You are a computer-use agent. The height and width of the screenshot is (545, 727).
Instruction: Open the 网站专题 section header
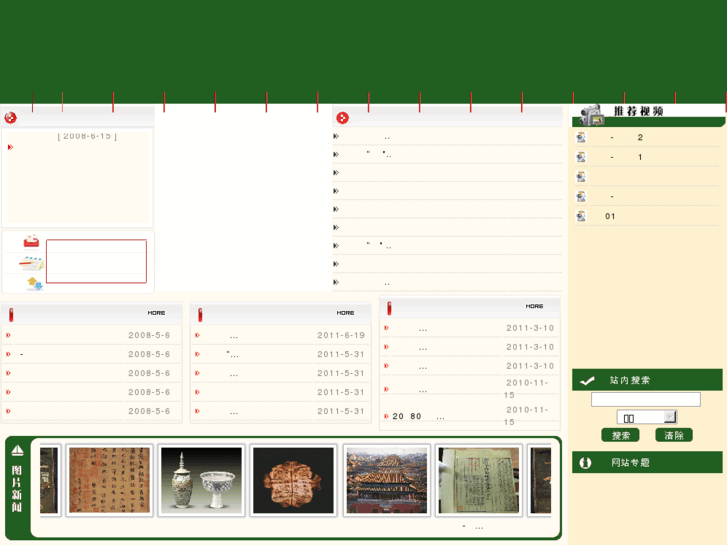[647, 462]
